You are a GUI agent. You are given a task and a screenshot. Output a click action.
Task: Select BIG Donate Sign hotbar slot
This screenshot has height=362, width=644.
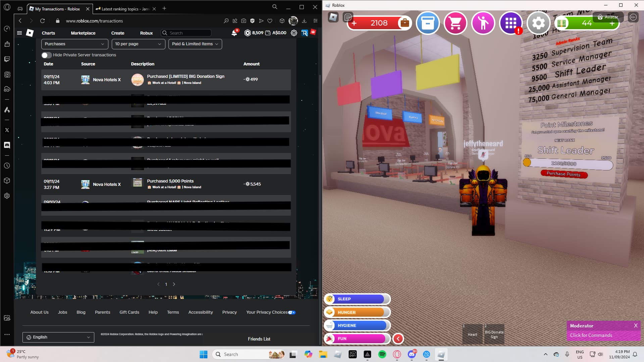[x=494, y=334]
